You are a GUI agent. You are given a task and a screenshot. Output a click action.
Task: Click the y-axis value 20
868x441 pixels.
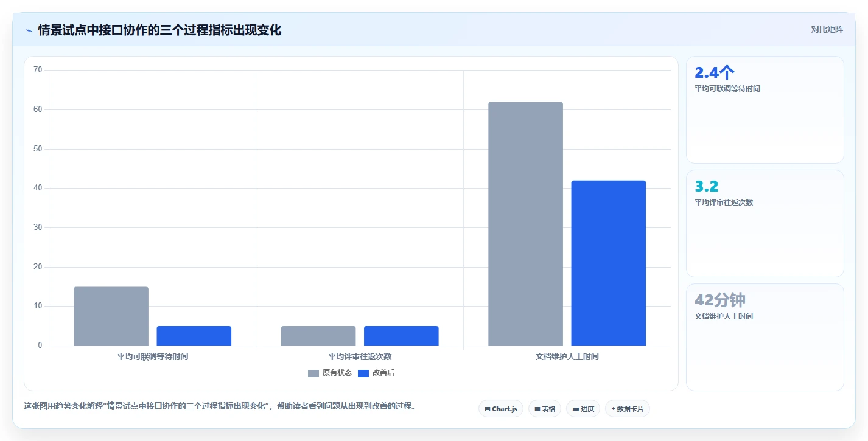click(38, 267)
